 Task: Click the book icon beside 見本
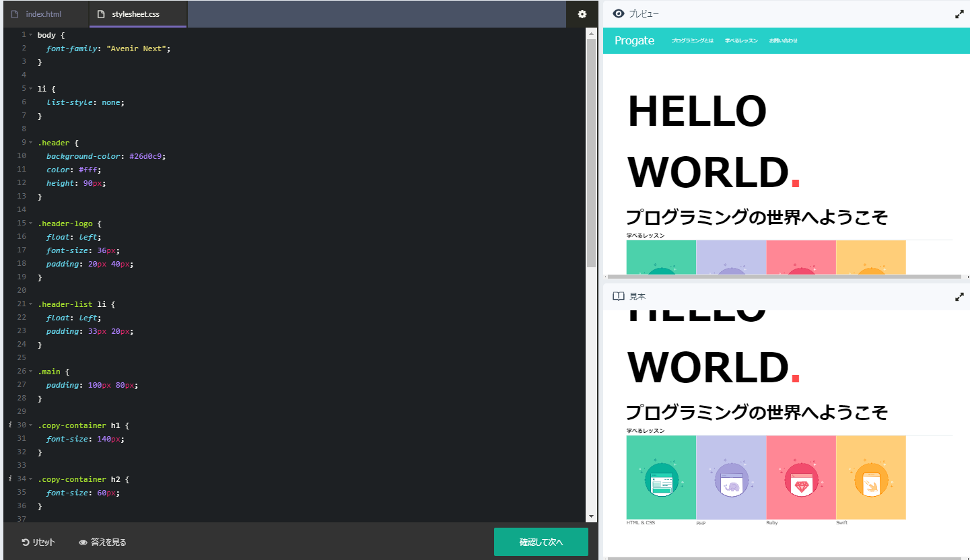tap(619, 296)
